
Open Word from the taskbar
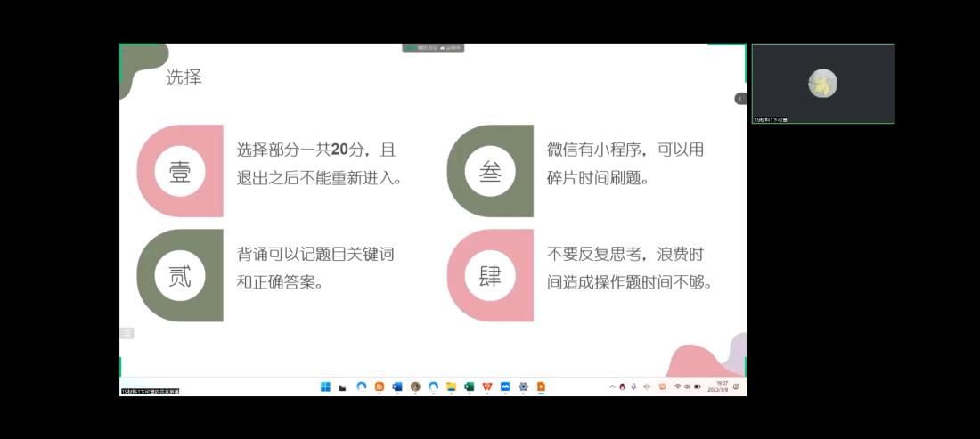click(x=397, y=386)
